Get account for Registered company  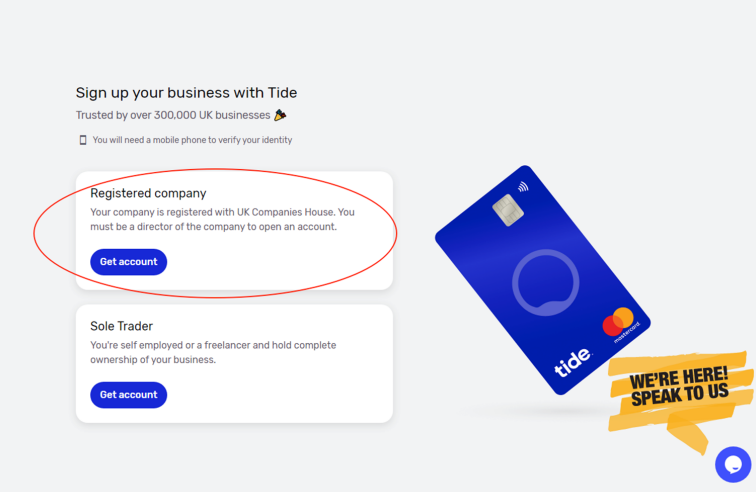[x=129, y=262]
